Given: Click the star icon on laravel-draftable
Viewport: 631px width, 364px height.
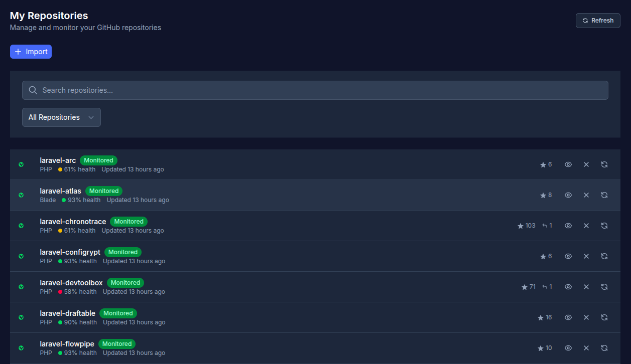Looking at the screenshot, I should (541, 318).
